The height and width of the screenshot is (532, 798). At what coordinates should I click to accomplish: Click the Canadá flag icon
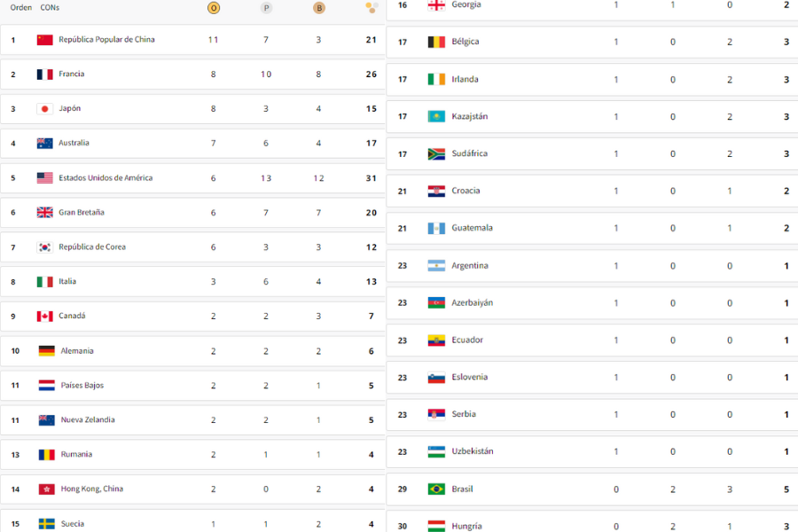pyautogui.click(x=45, y=317)
